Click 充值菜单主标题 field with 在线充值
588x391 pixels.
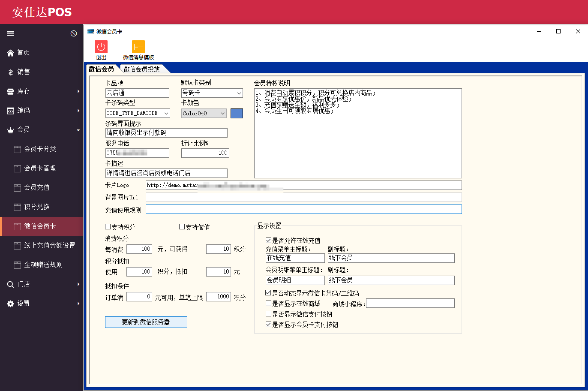click(x=295, y=258)
